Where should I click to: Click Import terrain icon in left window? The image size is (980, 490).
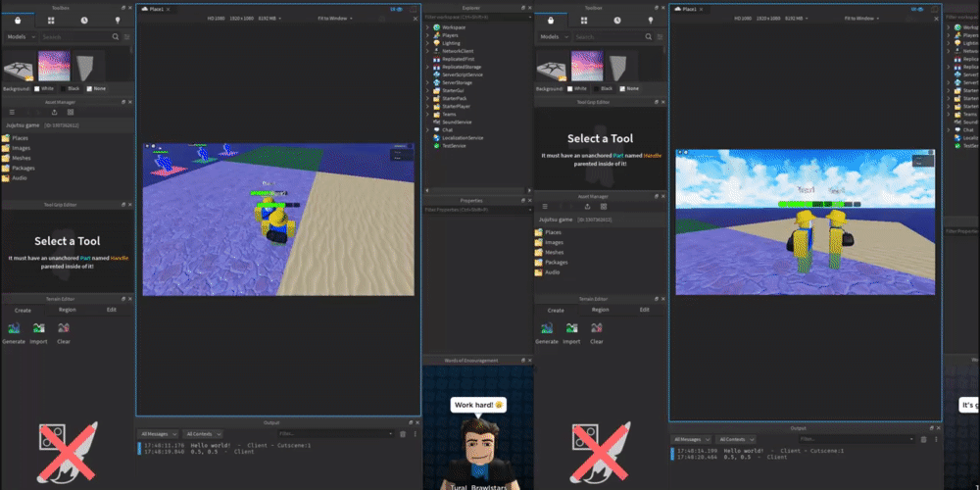tap(39, 328)
